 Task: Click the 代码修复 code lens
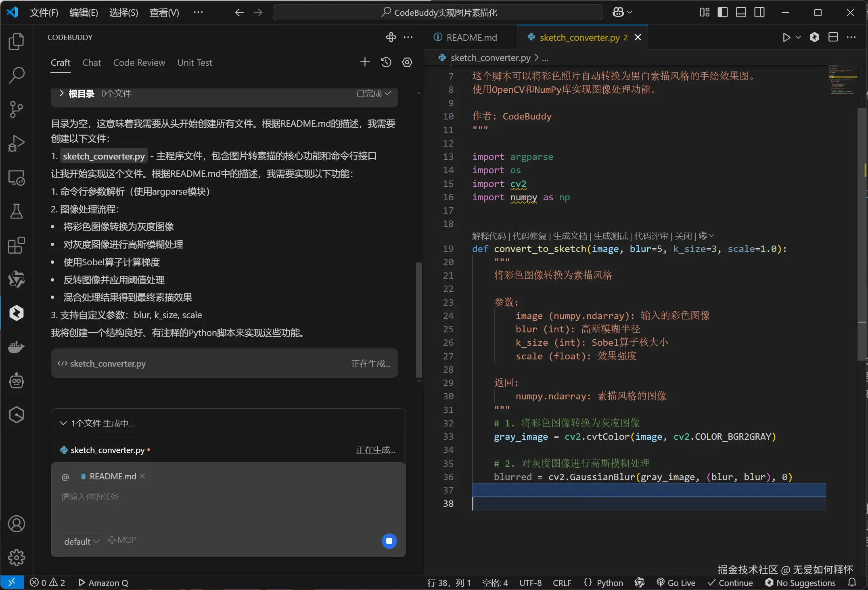coord(529,236)
